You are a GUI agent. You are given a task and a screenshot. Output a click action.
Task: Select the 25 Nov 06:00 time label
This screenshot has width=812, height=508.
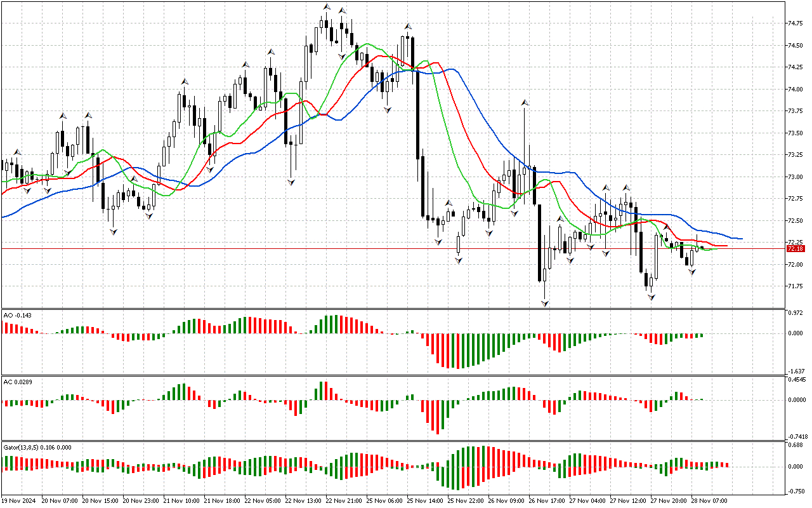tap(384, 501)
